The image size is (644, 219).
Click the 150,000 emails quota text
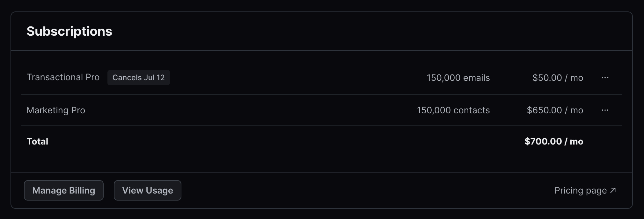pyautogui.click(x=458, y=78)
